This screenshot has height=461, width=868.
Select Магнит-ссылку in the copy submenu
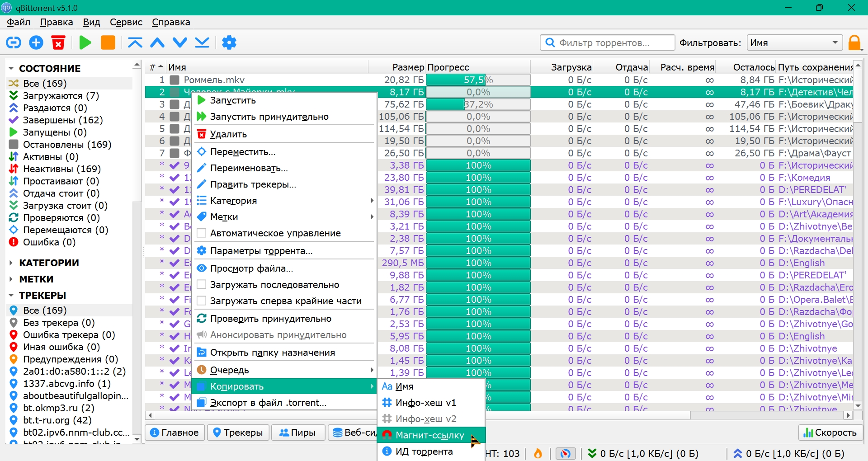point(431,435)
